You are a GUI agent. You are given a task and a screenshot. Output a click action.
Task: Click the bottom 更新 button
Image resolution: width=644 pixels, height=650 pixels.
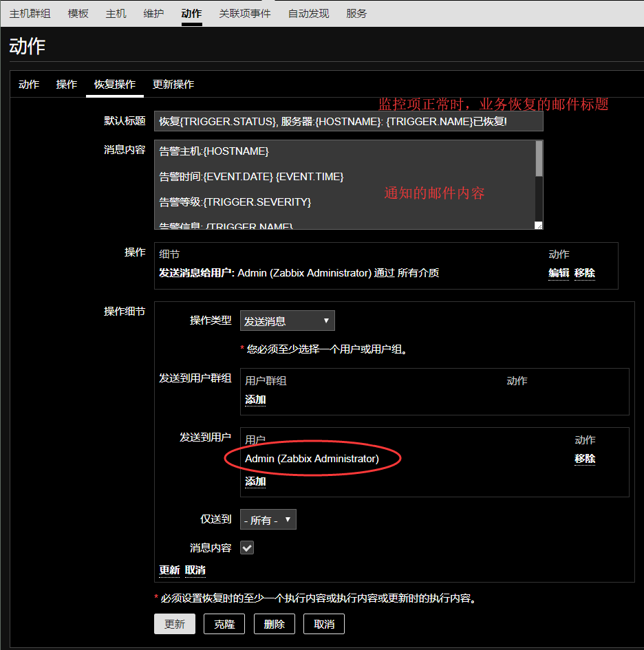(x=174, y=624)
